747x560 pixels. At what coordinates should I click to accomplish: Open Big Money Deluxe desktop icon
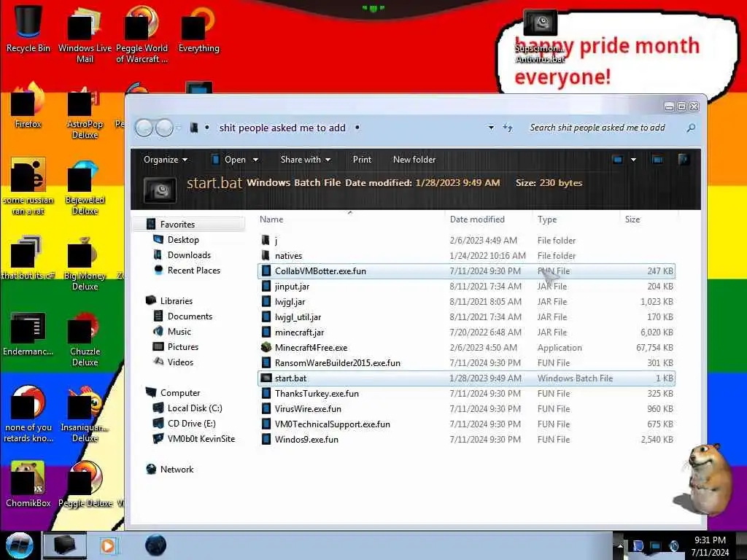point(85,263)
